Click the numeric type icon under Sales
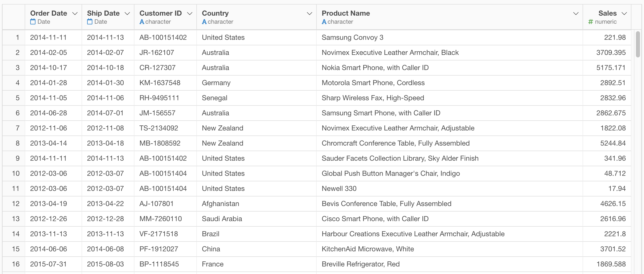This screenshot has width=644, height=274. click(591, 21)
